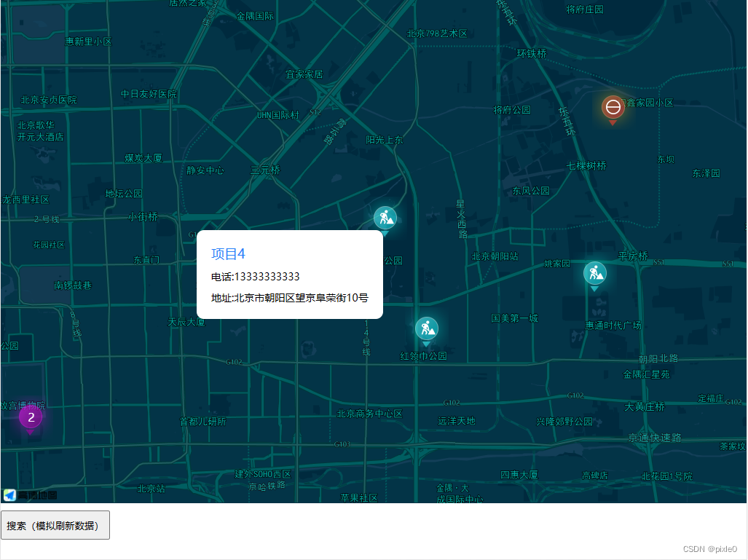Click the 兴隆郊野公园 map label
The image size is (748, 560).
564,422
